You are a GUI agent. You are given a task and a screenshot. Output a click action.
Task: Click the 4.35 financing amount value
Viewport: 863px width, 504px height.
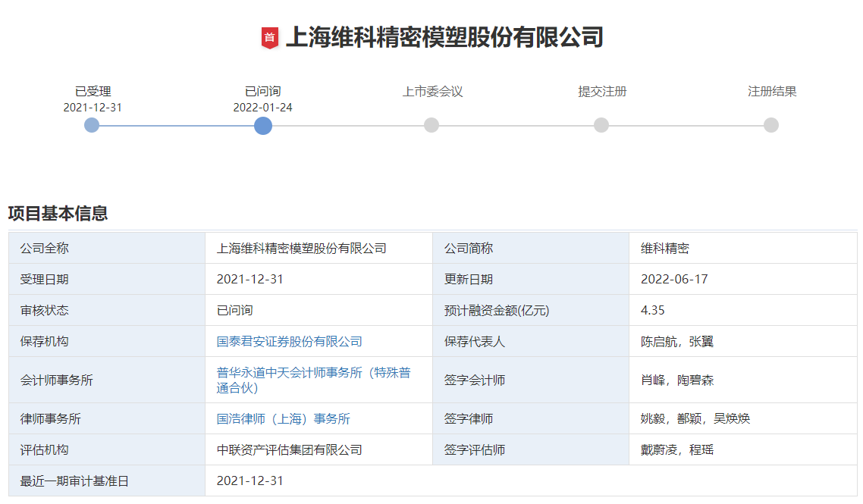(652, 311)
